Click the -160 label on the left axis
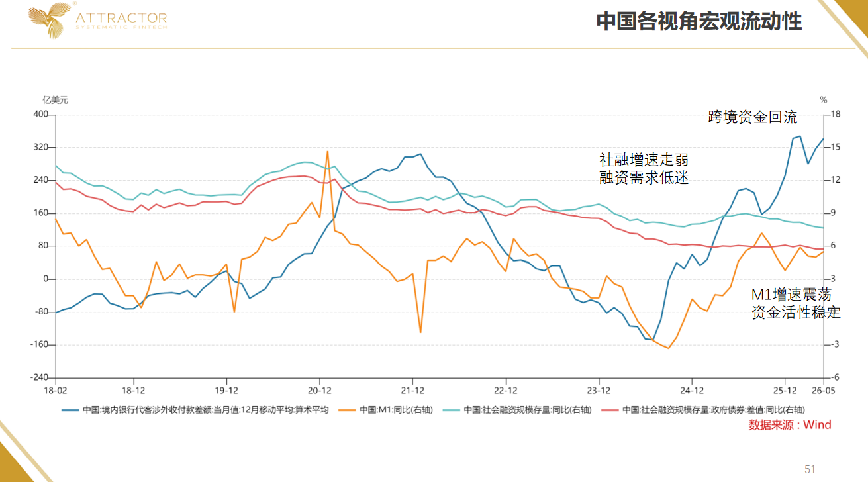The width and height of the screenshot is (868, 482). click(x=39, y=344)
